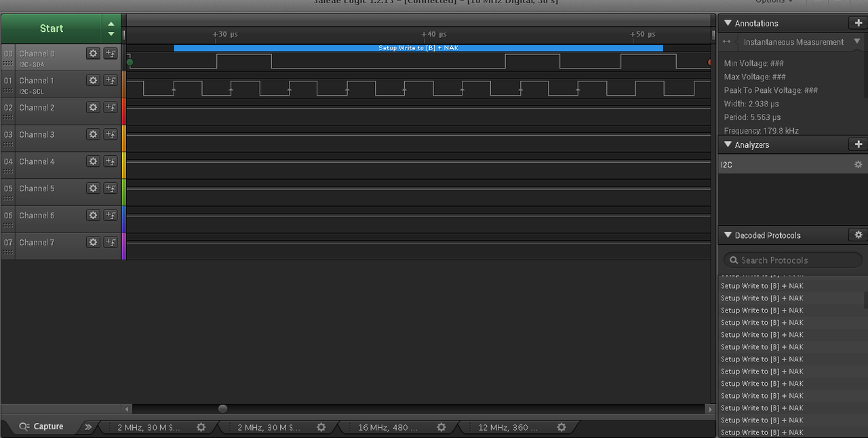868x438 pixels.
Task: Set trigger edge on Channel 4
Action: [x=111, y=161]
